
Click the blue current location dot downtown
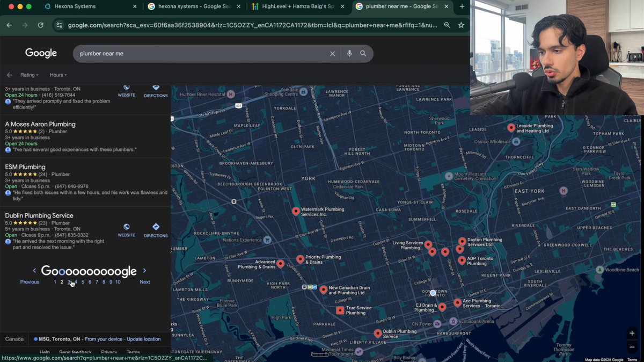(x=433, y=293)
